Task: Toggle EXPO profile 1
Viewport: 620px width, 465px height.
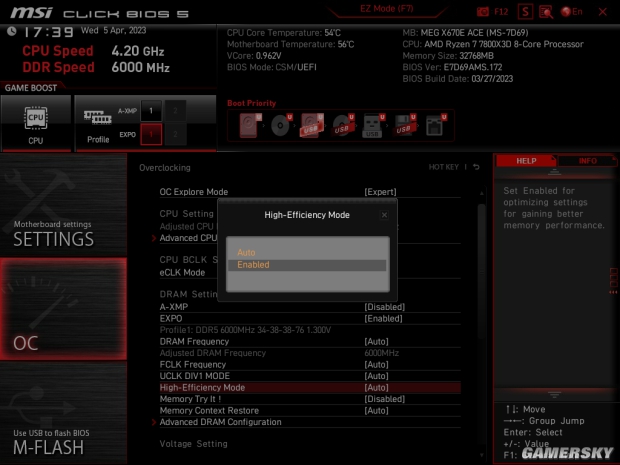Action: point(151,134)
